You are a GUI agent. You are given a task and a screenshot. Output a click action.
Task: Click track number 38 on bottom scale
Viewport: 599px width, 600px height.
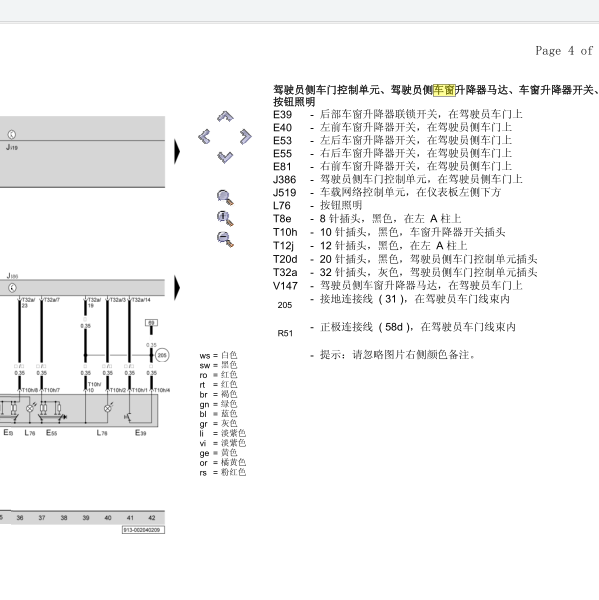(64, 518)
